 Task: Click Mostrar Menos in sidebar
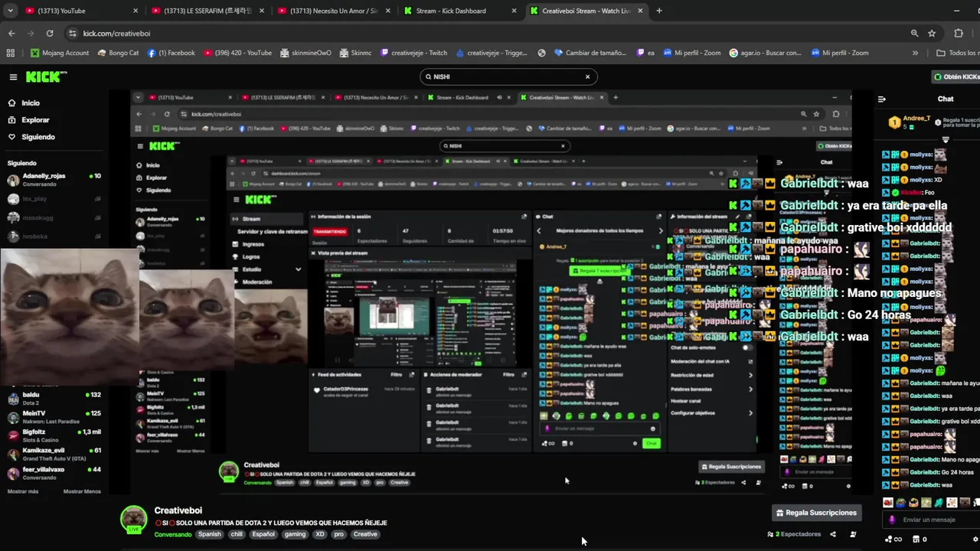click(82, 491)
